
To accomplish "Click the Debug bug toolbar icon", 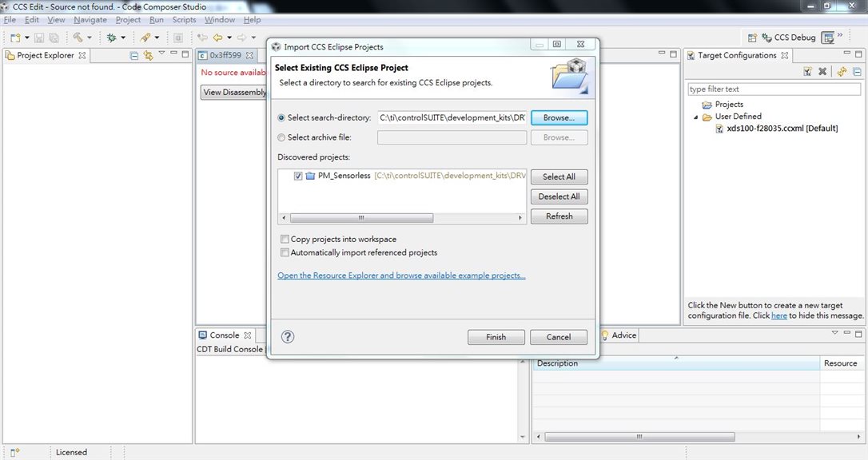I will point(112,38).
